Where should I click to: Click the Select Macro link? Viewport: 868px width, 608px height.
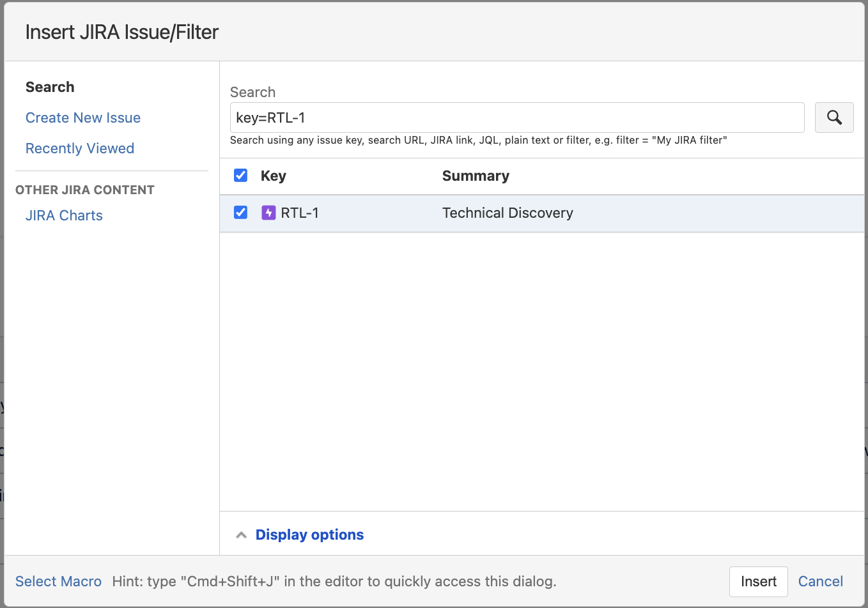[58, 581]
